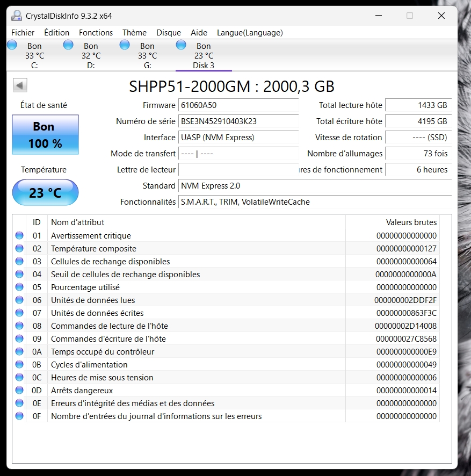Click the Mode de transfert field
This screenshot has width=471, height=476.
click(238, 153)
